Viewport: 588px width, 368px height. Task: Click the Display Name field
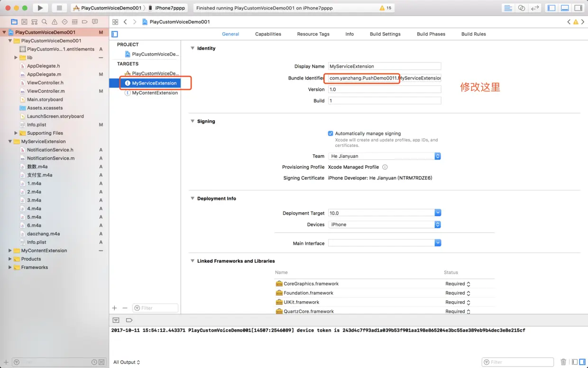pos(385,66)
